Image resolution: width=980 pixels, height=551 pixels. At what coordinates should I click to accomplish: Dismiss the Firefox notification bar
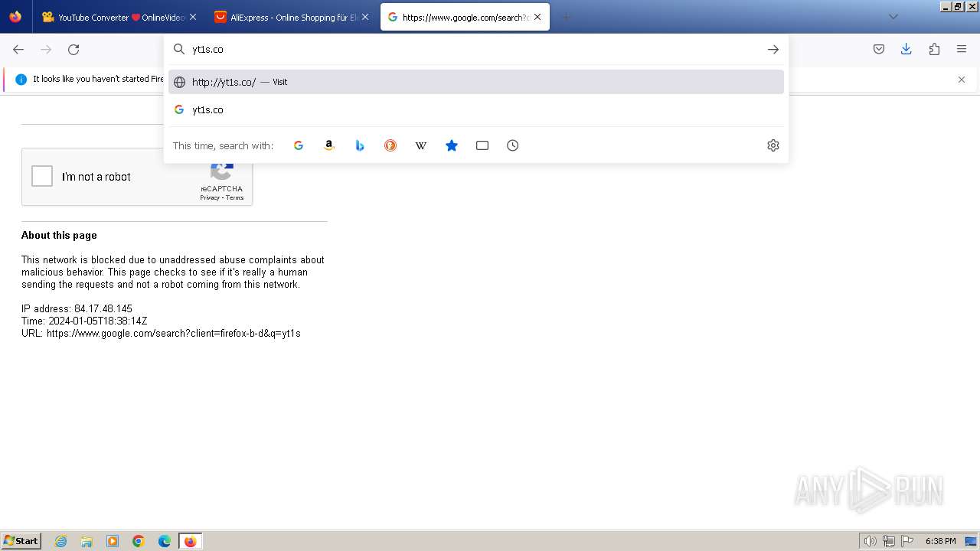(962, 80)
